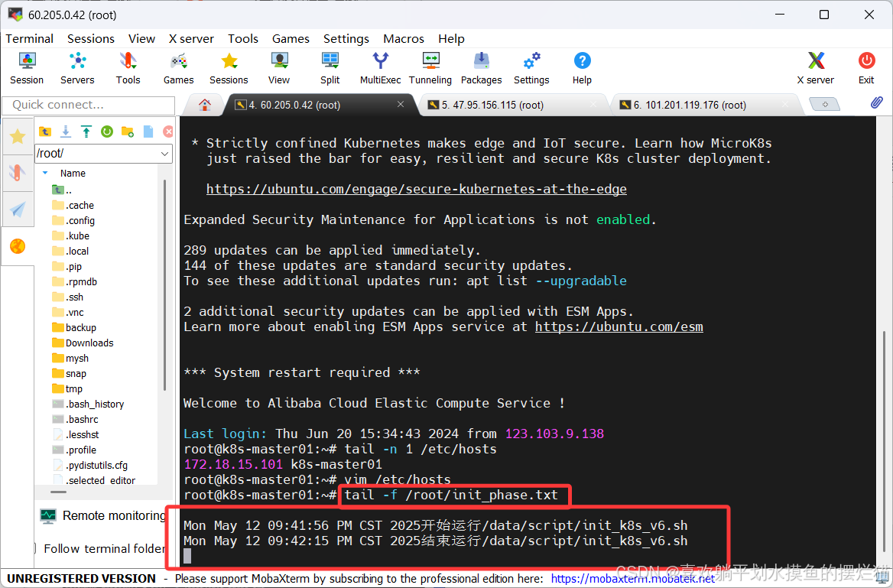Screen dimensions: 893x588
Task: Select the .bashrc file
Action: point(75,419)
